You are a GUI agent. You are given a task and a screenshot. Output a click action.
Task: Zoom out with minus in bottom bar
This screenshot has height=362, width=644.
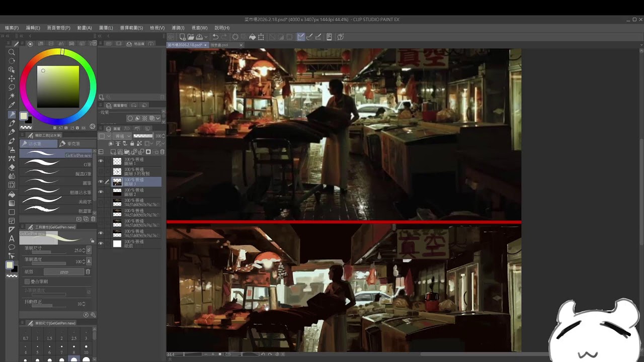click(205, 354)
